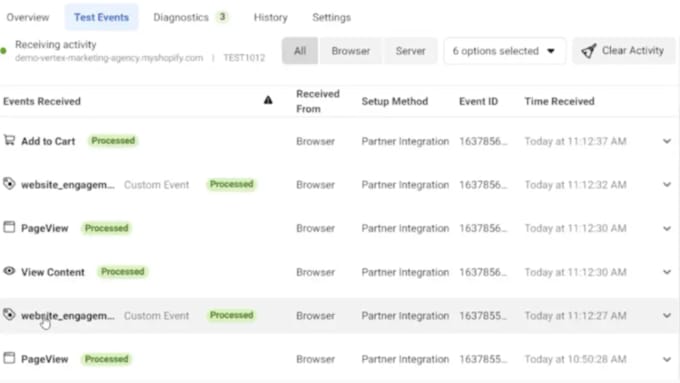
Task: Click Today at 11:12:27 AM timestamp
Action: click(575, 316)
